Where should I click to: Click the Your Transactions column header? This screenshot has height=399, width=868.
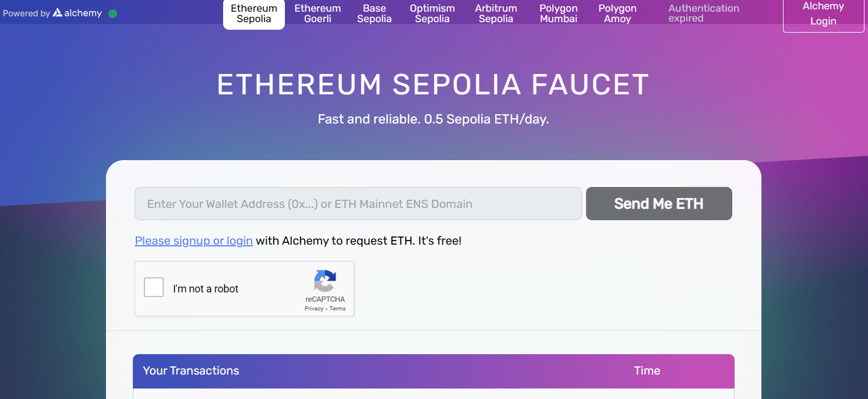point(191,370)
